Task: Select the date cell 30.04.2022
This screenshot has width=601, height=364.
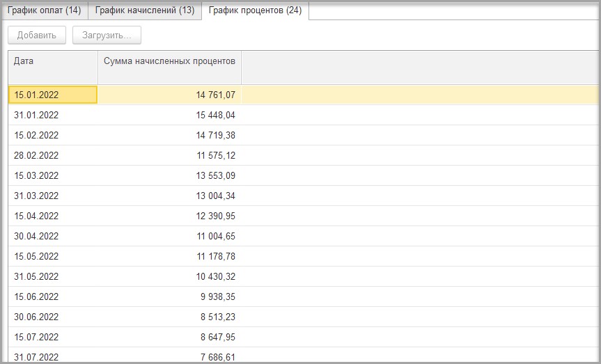Action: tap(53, 236)
